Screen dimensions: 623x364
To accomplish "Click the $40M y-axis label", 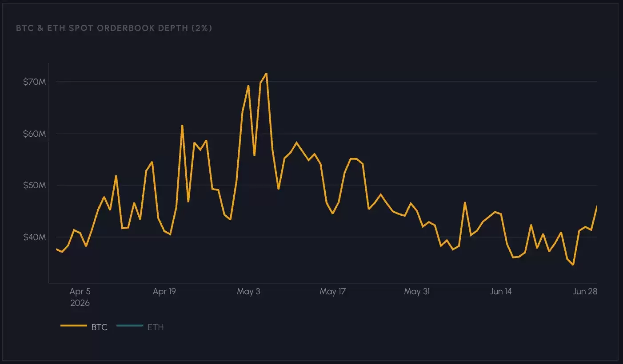I will [x=34, y=237].
